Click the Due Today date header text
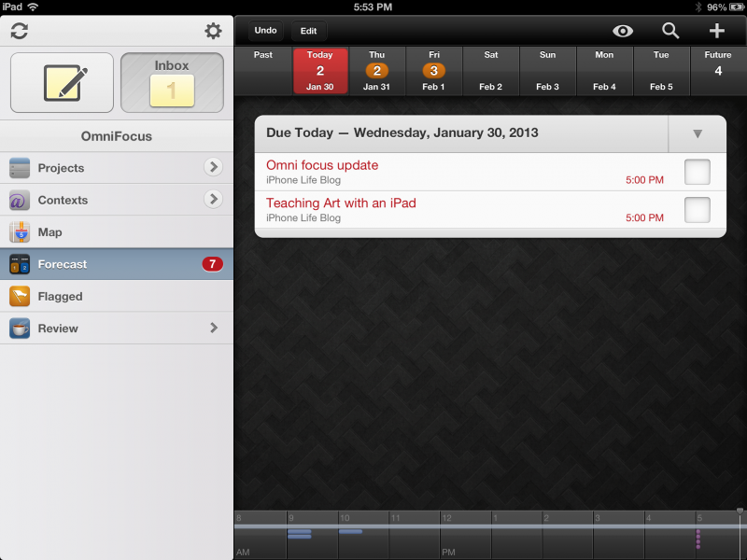The height and width of the screenshot is (560, 747). pos(402,133)
